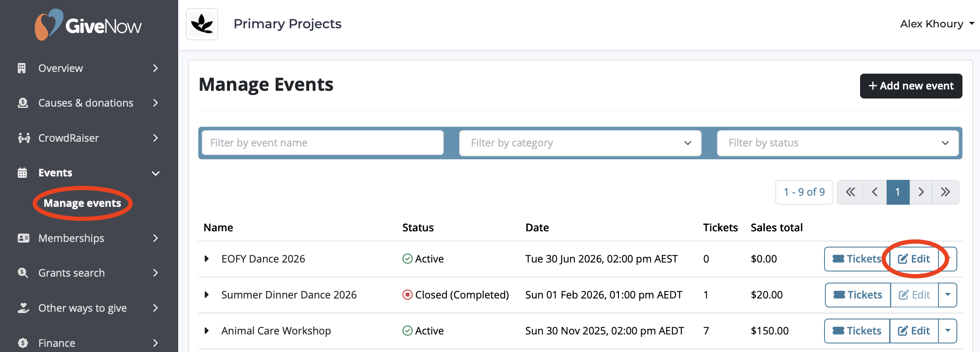Viewport: 980px width, 352px height.
Task: Open more actions for EOFY Dance 2026
Action: coord(948,259)
